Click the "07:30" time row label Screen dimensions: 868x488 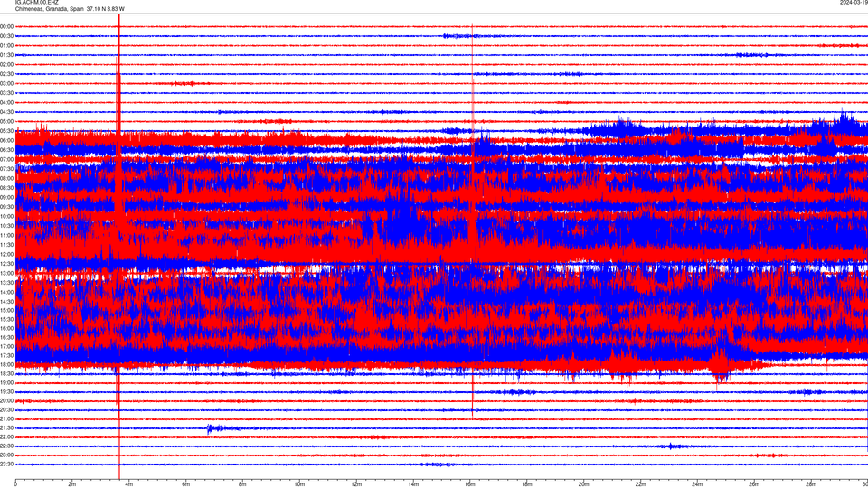(6, 169)
